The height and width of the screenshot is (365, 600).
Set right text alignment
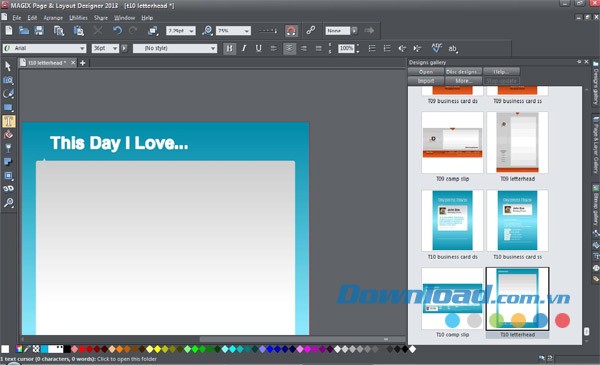pyautogui.click(x=303, y=48)
